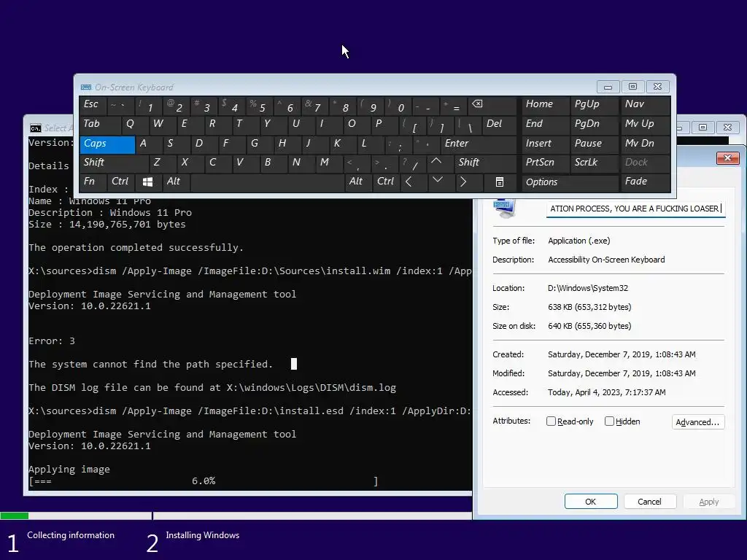Close the Properties dialog with red X

coord(727,158)
